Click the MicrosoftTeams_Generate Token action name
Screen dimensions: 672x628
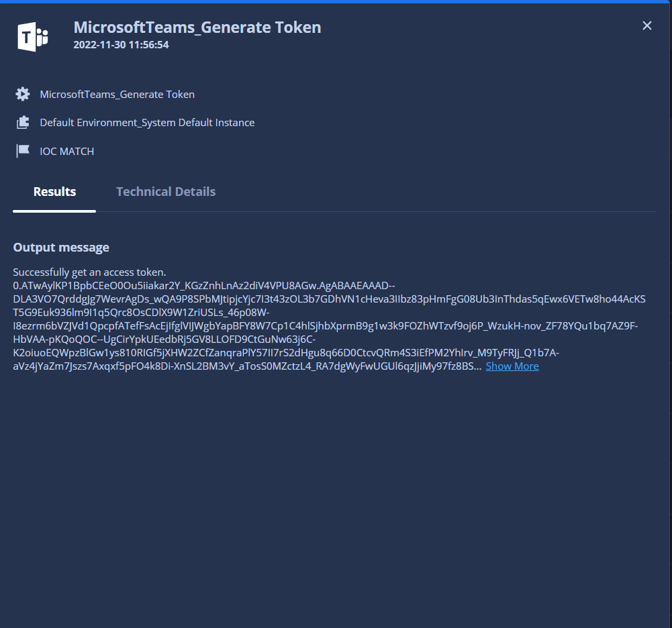pyautogui.click(x=117, y=94)
